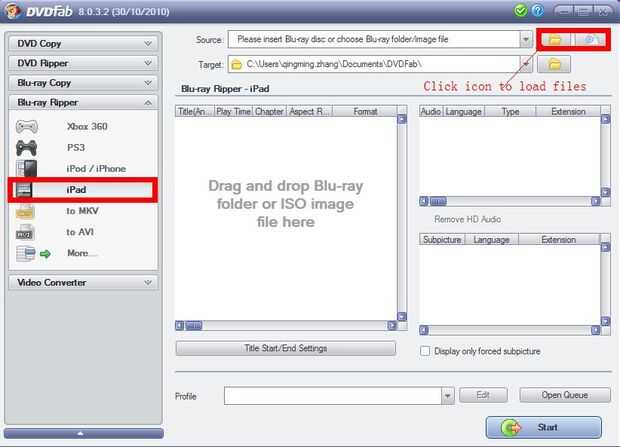Click the More profiles icon
The image size is (620, 447).
coord(25,253)
